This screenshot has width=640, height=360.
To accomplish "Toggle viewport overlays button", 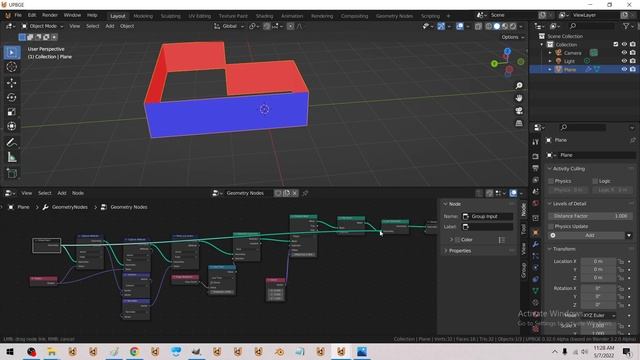I will (x=460, y=26).
